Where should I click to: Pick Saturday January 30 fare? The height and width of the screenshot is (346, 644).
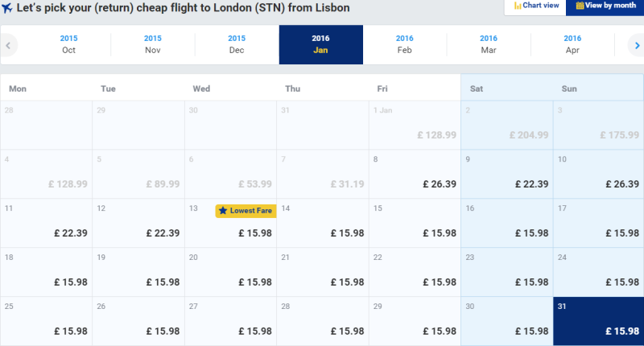point(506,321)
